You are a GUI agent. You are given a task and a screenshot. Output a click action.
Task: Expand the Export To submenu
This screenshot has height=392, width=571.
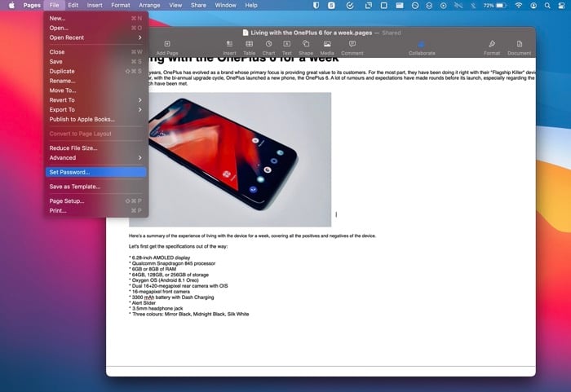pos(95,109)
